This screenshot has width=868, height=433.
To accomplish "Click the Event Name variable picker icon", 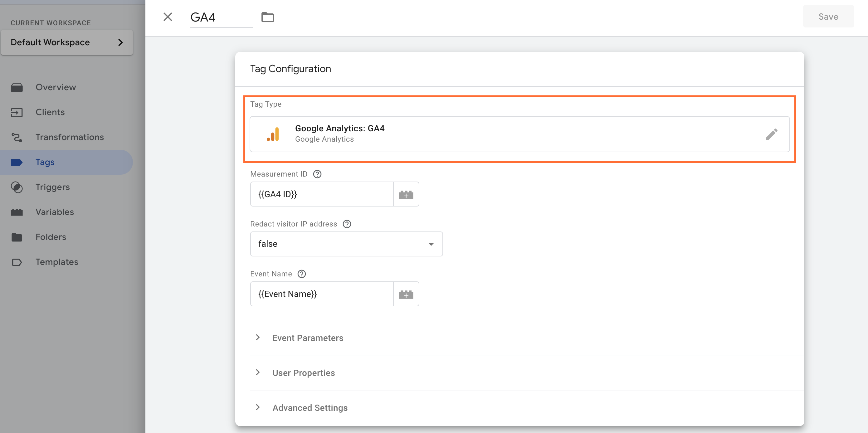I will [x=407, y=294].
